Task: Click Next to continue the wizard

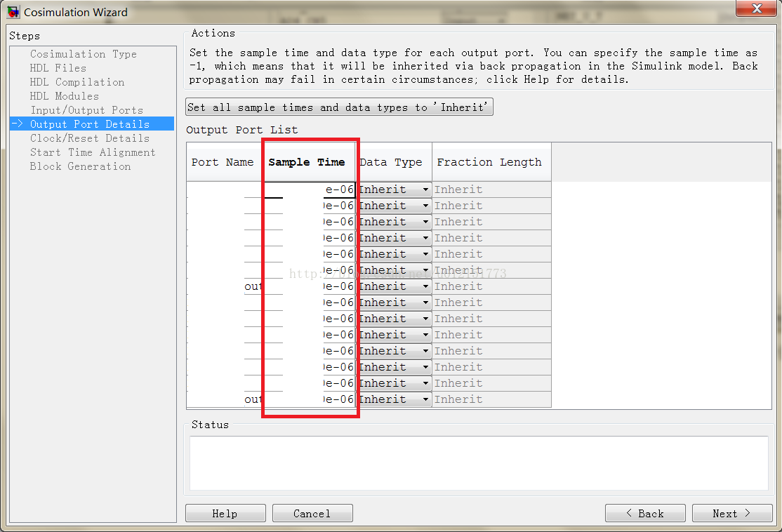Action: [732, 513]
